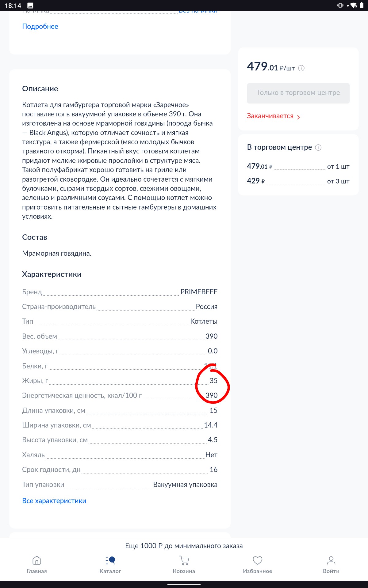Select the 429 ₽ от 3 шт price row
368x588 pixels.
click(x=298, y=181)
